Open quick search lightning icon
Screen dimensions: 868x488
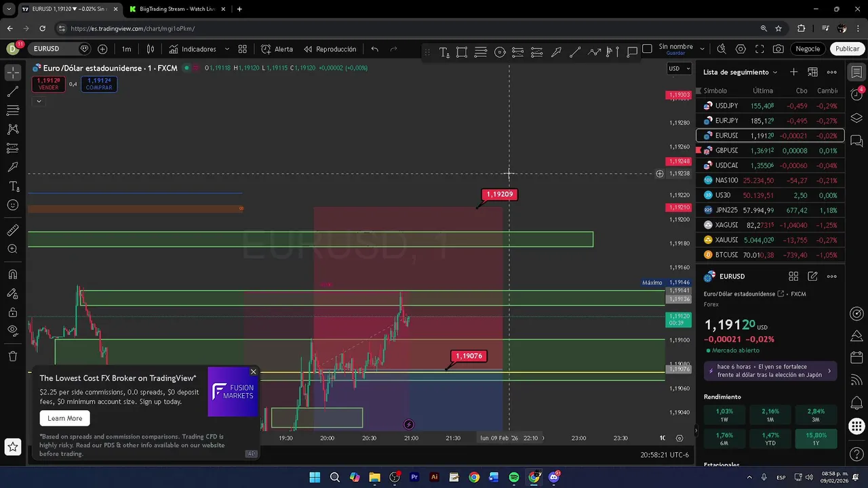722,49
